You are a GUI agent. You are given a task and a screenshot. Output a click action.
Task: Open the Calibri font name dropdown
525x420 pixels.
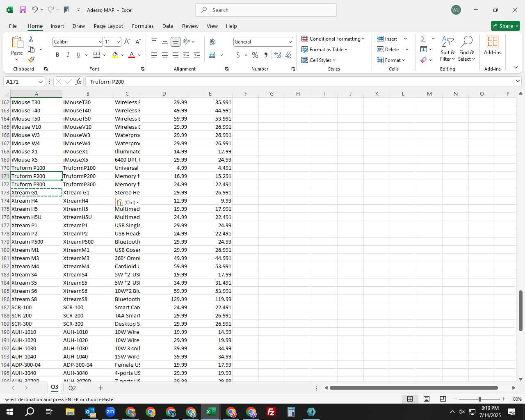(100, 42)
